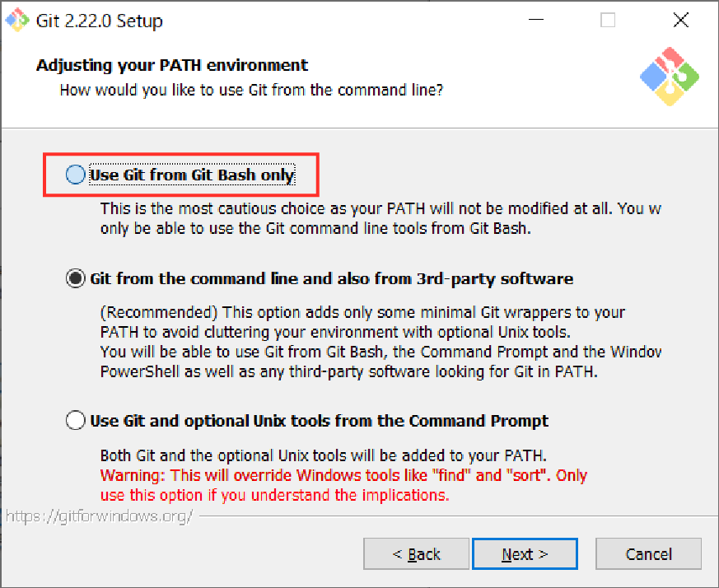The image size is (719, 588).
Task: Click the "Both Git and the optional Unix tools" line
Action: (324, 455)
